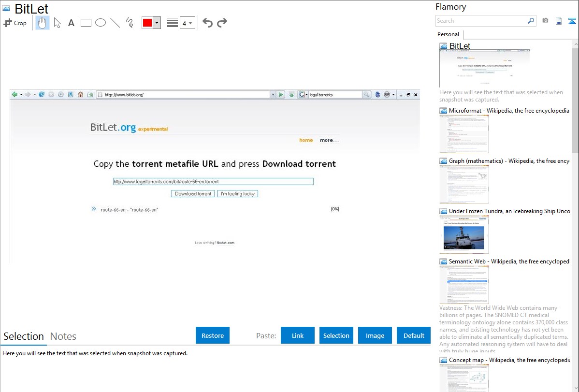Select Concept map - Wikipedia snapshot title
579x392 pixels.
pos(509,360)
